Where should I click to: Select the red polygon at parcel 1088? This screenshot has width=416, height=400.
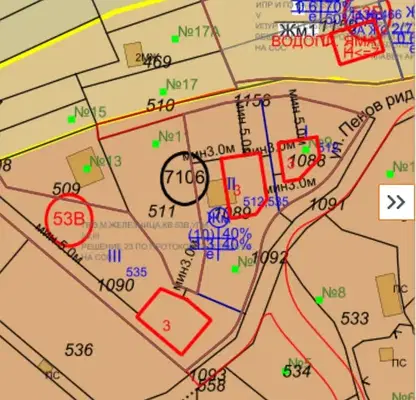coord(299,159)
